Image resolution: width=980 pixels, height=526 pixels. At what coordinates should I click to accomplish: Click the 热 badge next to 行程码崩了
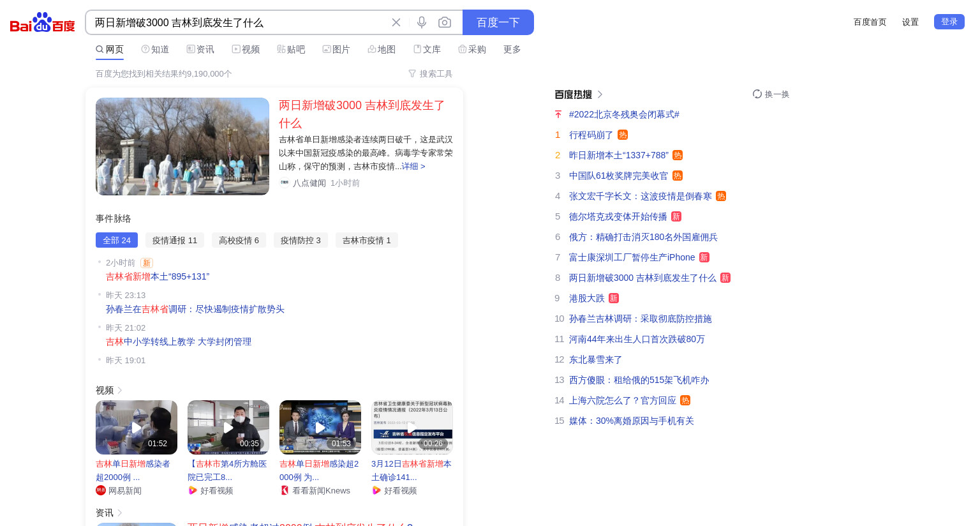[x=623, y=135]
